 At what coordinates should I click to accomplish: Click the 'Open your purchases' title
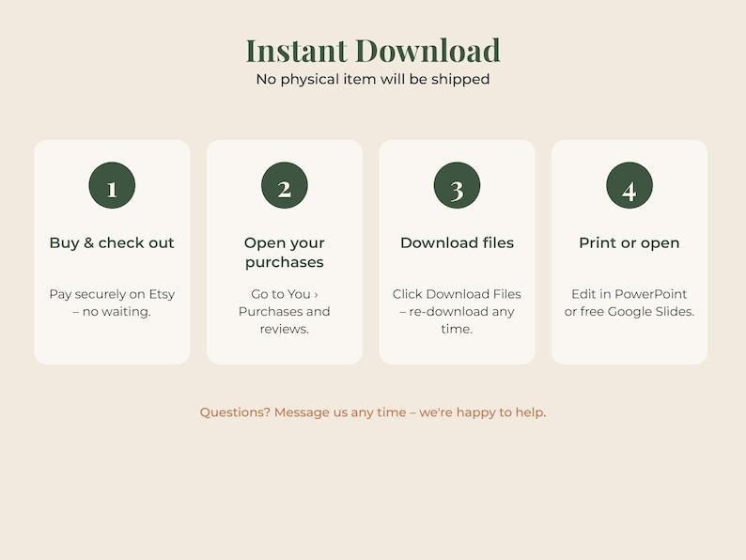point(285,252)
